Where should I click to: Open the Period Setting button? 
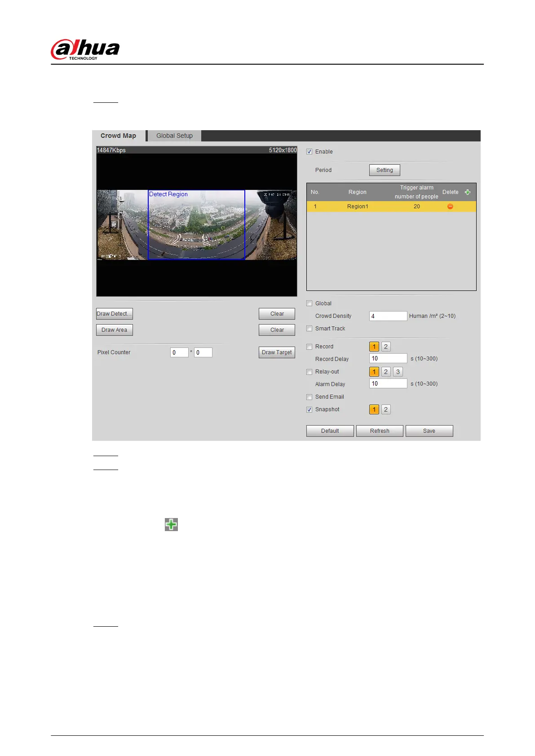pos(385,170)
